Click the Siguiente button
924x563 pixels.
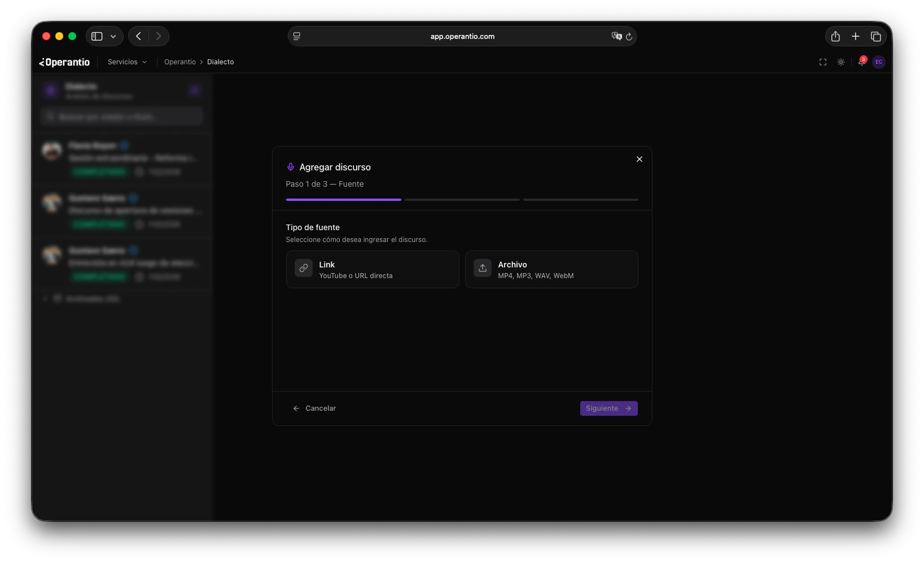tap(608, 408)
